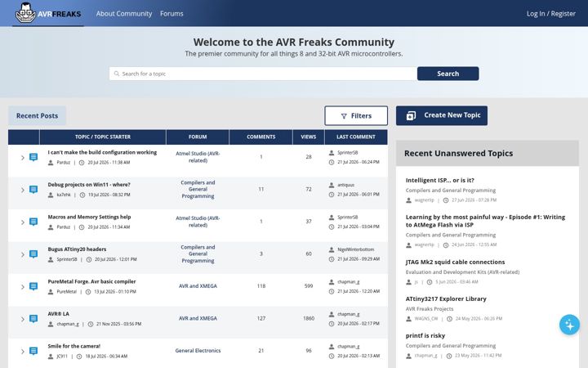Click the floating sparkle assistant icon
Screen dimensions: 588x368
coord(569,325)
